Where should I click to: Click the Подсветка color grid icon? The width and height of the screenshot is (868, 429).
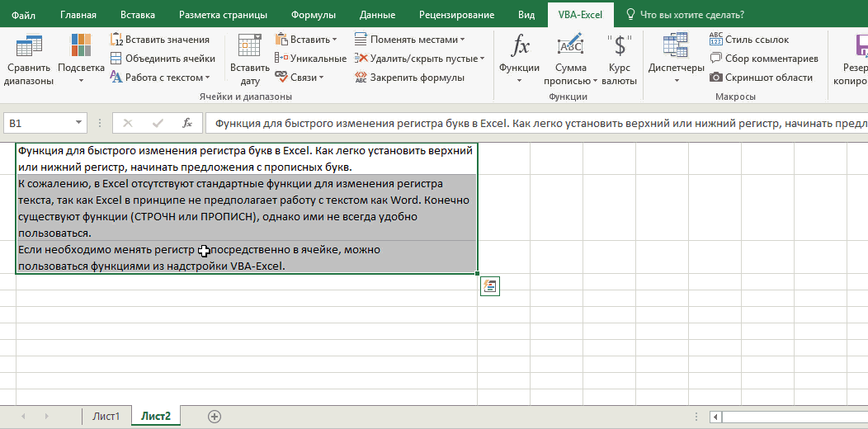coord(81,45)
